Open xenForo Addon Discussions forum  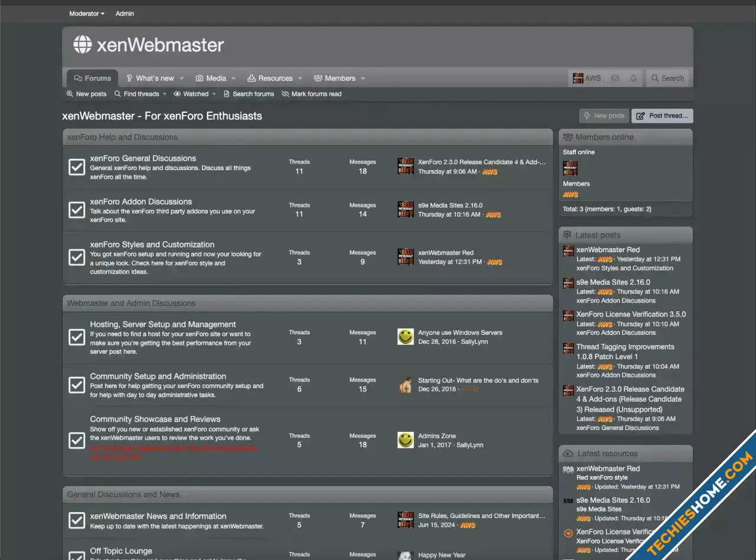(141, 201)
